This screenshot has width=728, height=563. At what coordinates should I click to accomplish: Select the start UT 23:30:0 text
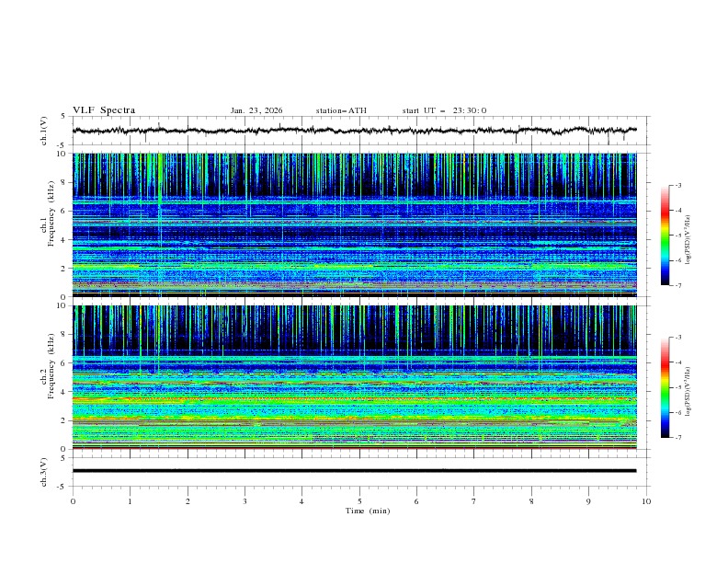444,110
